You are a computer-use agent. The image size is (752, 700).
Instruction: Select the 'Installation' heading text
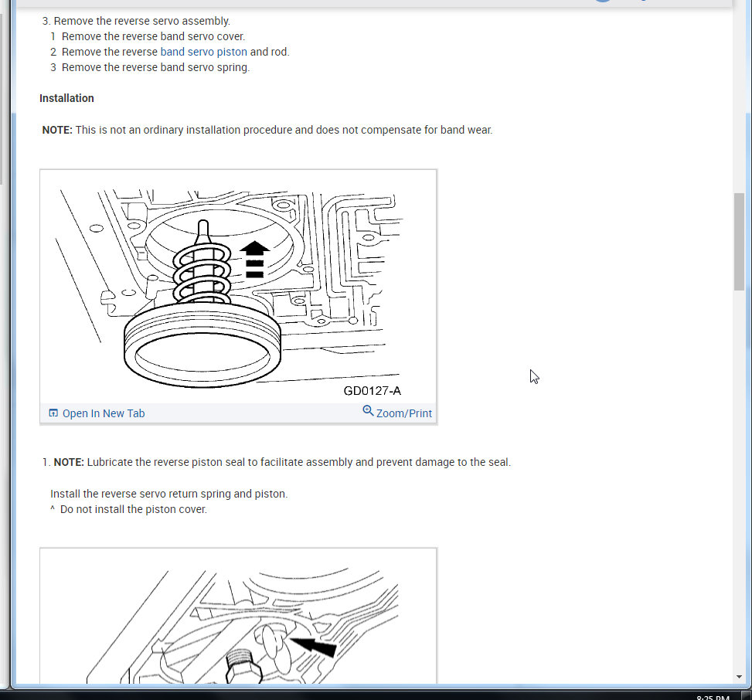coord(66,98)
